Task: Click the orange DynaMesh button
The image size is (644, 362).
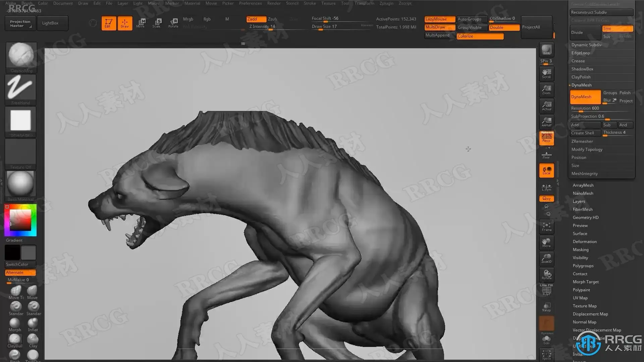Action: click(x=585, y=97)
